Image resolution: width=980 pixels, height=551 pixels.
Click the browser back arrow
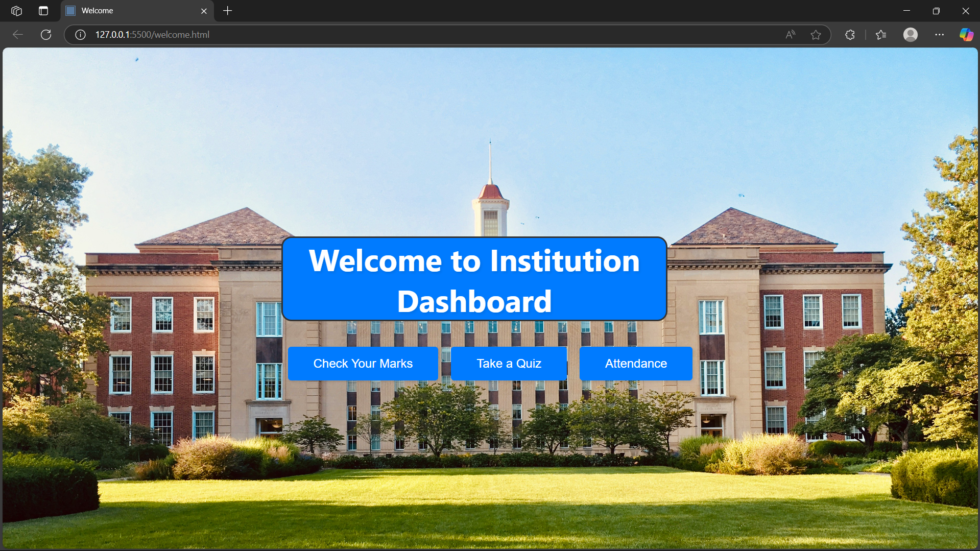coord(18,35)
